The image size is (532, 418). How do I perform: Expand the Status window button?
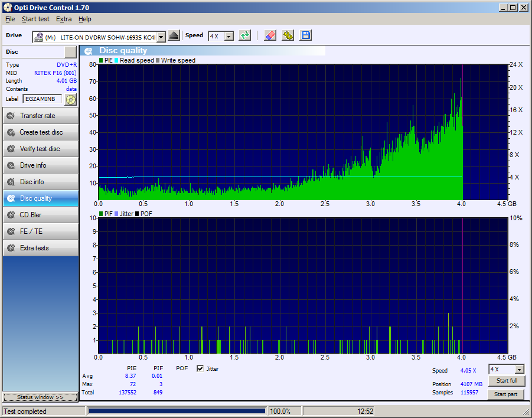pyautogui.click(x=40, y=397)
